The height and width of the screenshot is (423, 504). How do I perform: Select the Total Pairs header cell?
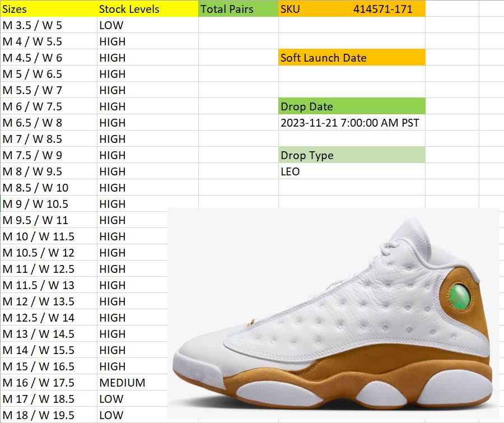point(238,9)
